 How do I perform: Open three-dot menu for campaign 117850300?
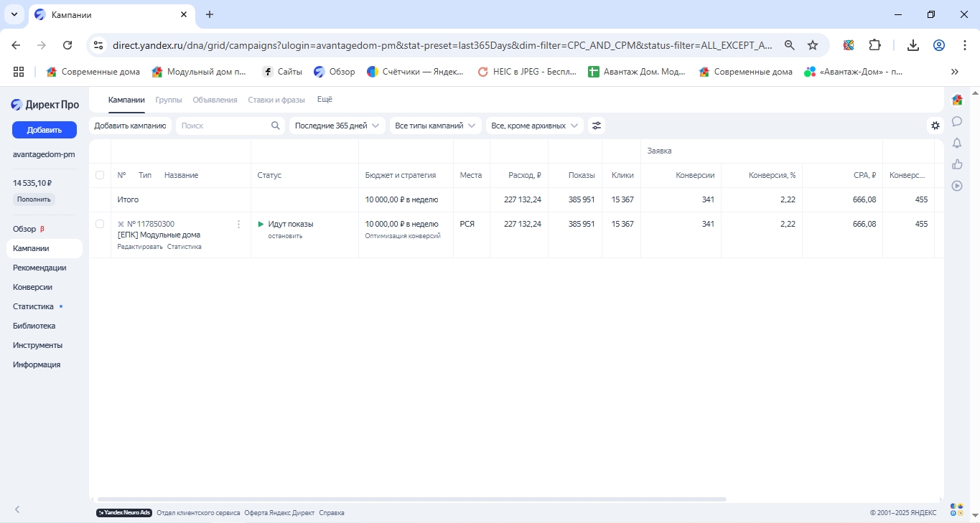point(239,225)
